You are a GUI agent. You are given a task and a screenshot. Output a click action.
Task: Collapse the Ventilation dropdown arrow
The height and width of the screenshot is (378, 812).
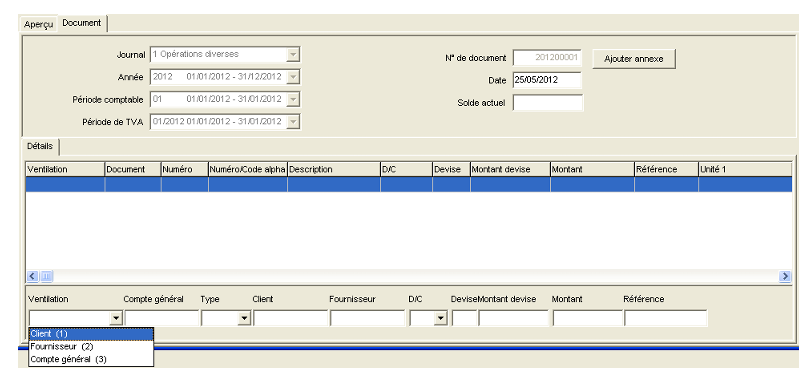117,318
